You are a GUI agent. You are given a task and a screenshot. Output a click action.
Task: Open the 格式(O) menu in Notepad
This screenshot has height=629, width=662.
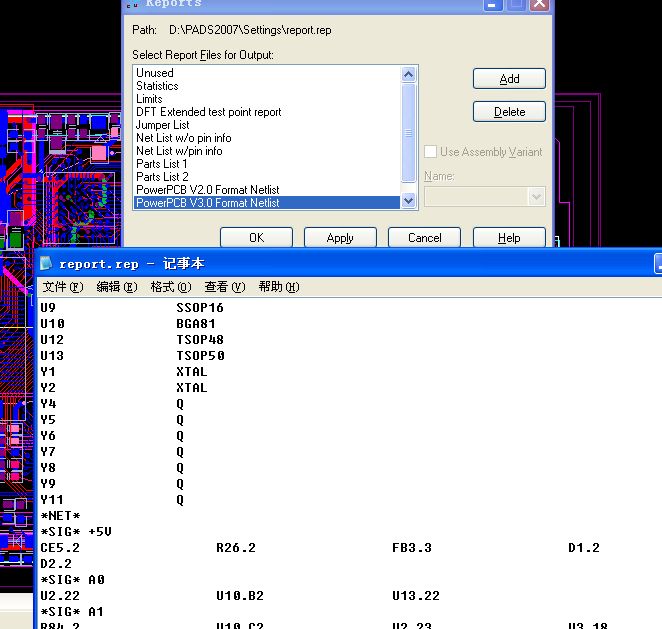tap(171, 287)
